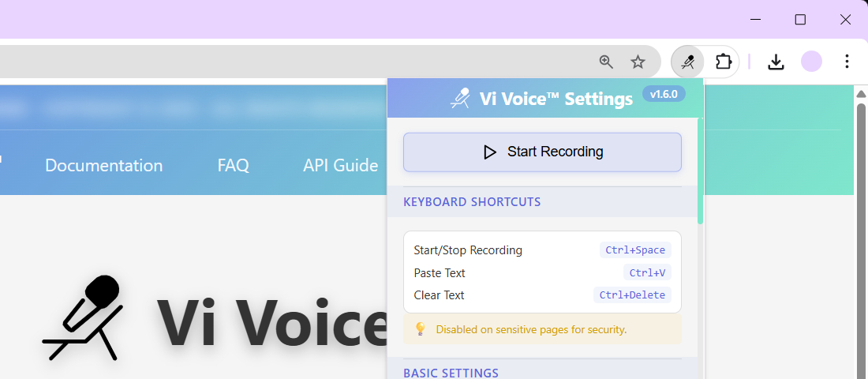Collapse the Keyboard Shortcuts section header
The height and width of the screenshot is (379, 868).
pos(472,202)
